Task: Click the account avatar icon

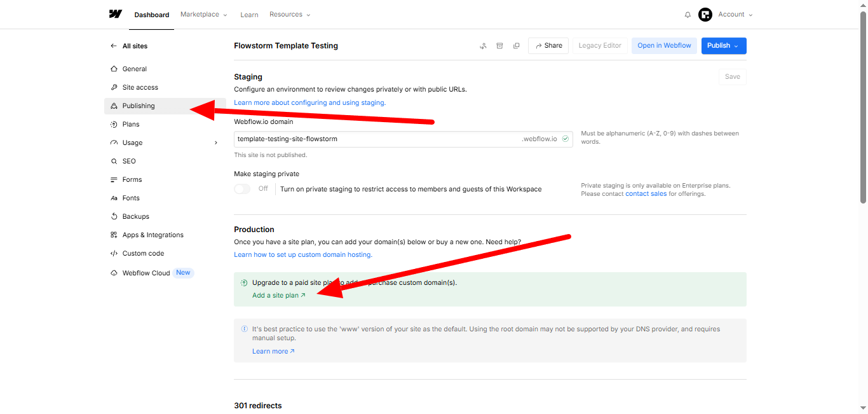Action: [x=705, y=15]
